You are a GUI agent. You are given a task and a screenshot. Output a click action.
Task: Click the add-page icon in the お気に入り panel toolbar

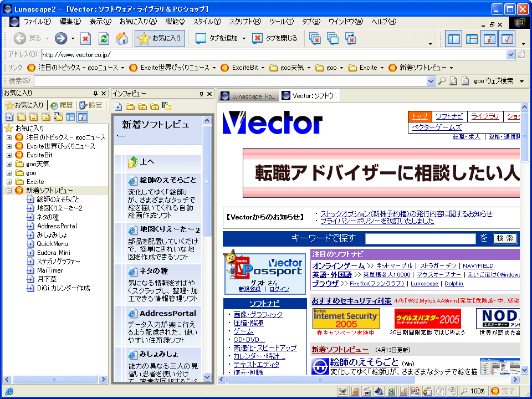point(9,117)
